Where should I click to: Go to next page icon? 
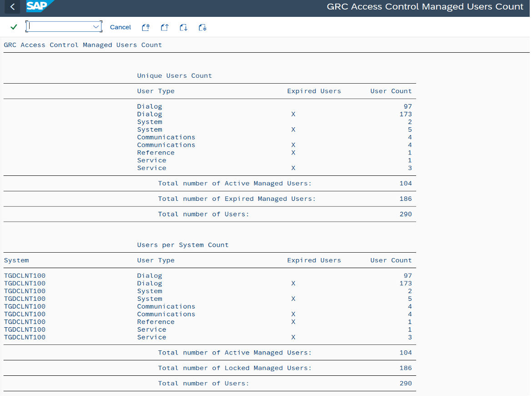184,27
